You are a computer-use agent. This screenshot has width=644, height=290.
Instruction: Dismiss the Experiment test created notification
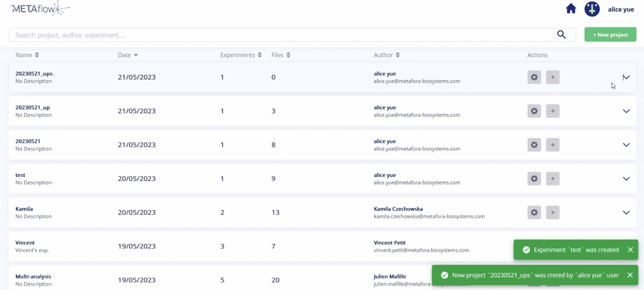pos(630,250)
